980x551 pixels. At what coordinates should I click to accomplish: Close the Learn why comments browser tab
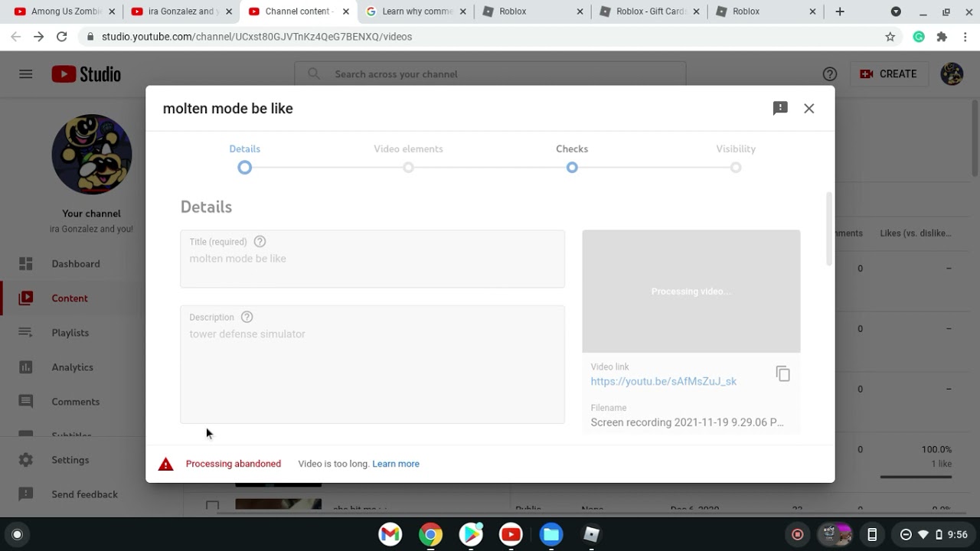coord(462,11)
